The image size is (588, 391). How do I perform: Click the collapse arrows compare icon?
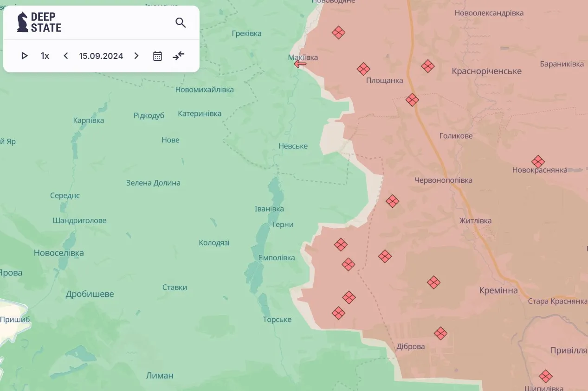(x=179, y=56)
